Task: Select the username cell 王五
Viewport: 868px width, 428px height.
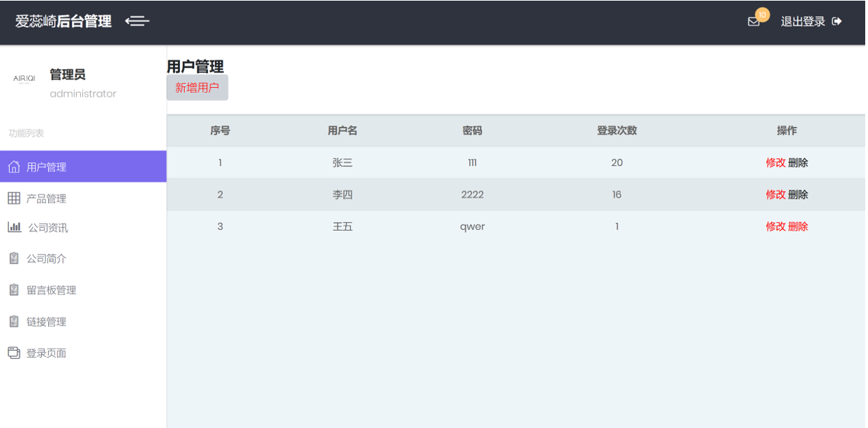Action: pos(343,227)
